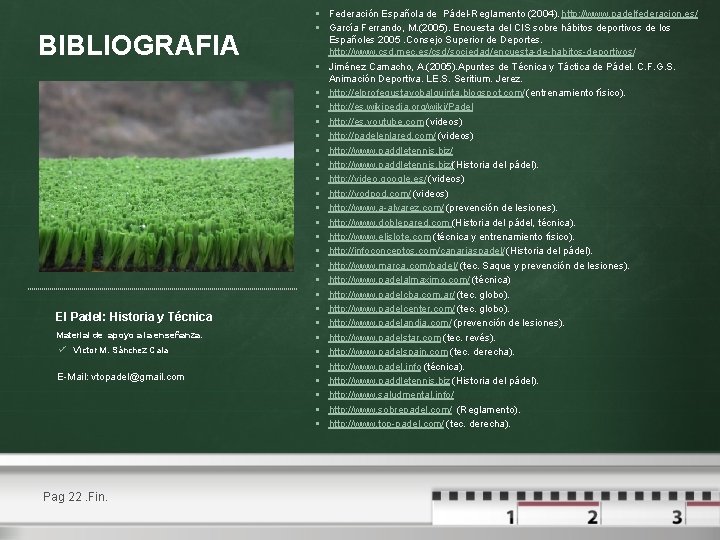Click '(Historia del pádel, técnica)' note

514,223
